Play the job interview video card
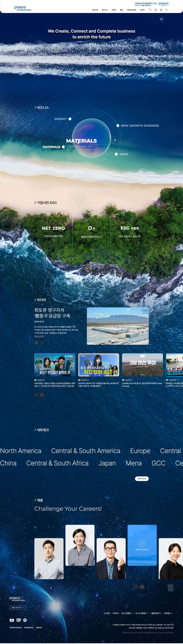This screenshot has height=644, width=183. [142, 543]
